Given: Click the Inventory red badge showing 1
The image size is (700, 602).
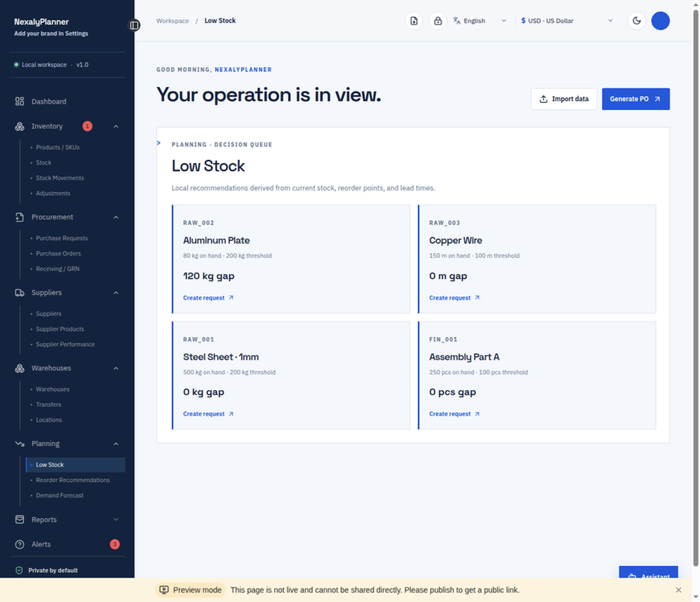Looking at the screenshot, I should [x=87, y=126].
